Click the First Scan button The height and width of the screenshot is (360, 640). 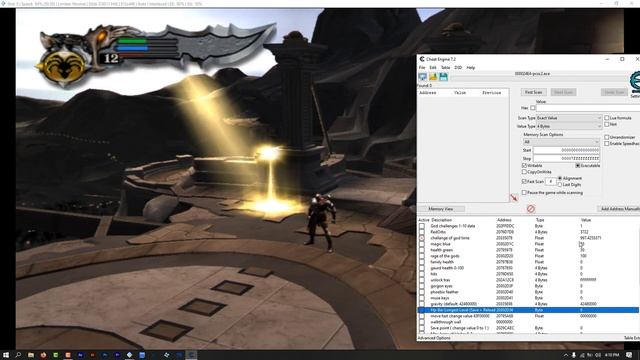[x=533, y=92]
